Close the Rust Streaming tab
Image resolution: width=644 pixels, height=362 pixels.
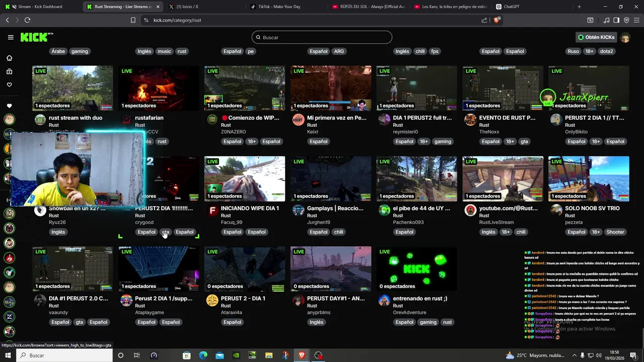(157, 7)
